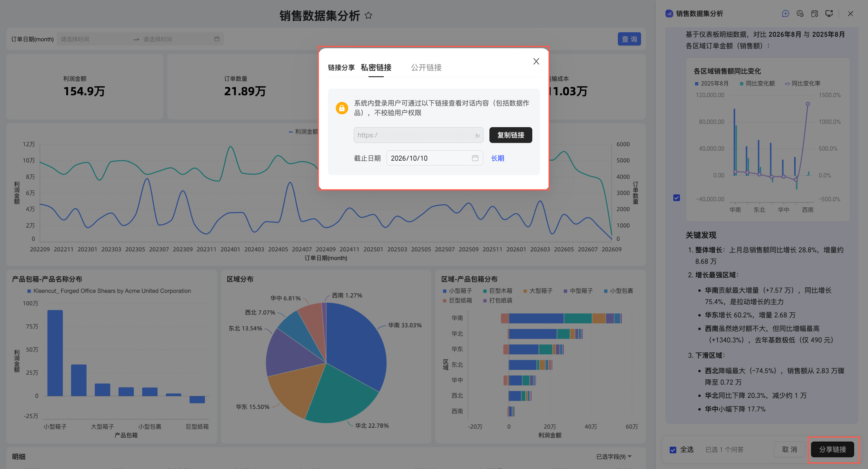This screenshot has height=469, width=868.
Task: Close the 链接分享 dialog
Action: (536, 61)
